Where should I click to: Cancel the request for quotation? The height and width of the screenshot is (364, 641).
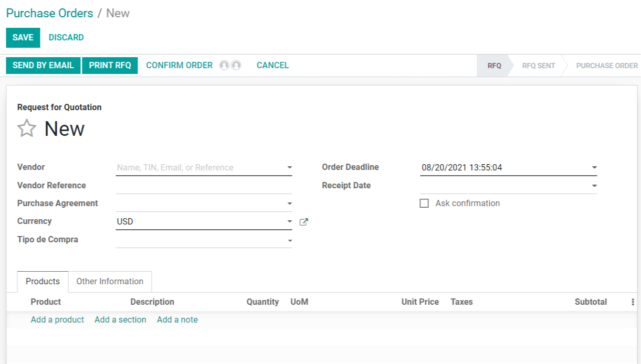click(x=272, y=66)
